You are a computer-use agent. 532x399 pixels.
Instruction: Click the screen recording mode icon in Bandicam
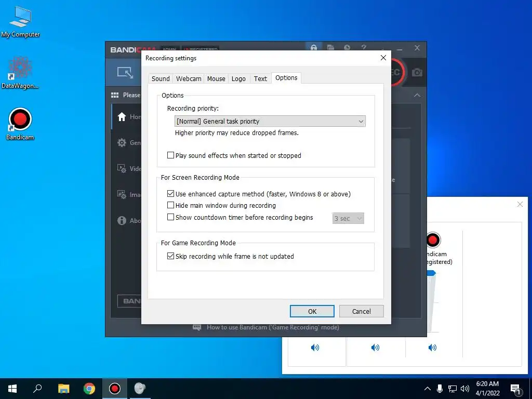125,72
